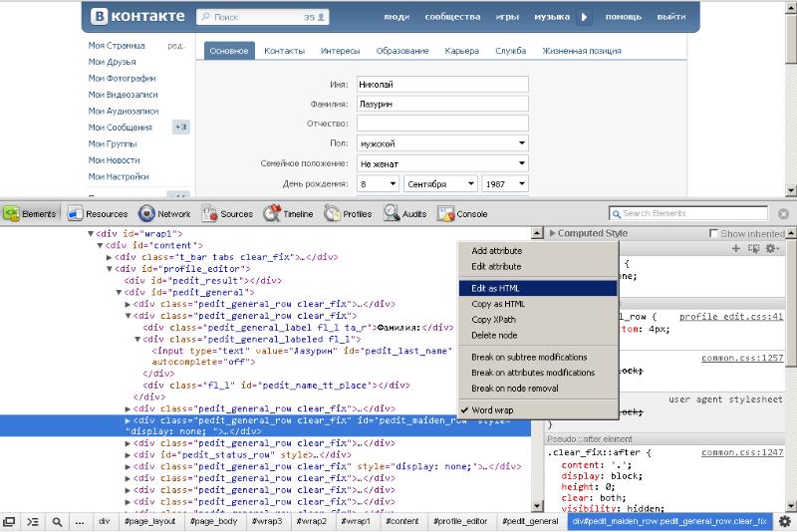Click the show console drawer icon
Viewport: 797px width, 532px height.
(x=32, y=521)
